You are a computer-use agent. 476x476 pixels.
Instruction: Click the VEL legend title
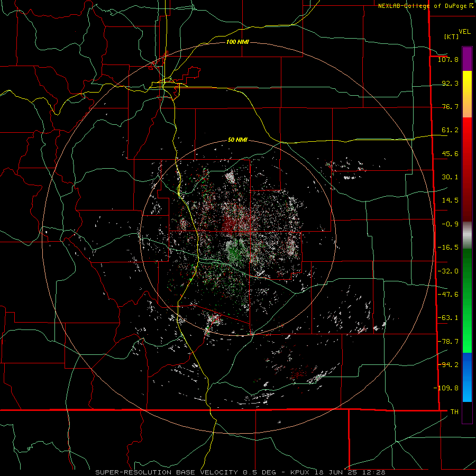(464, 32)
